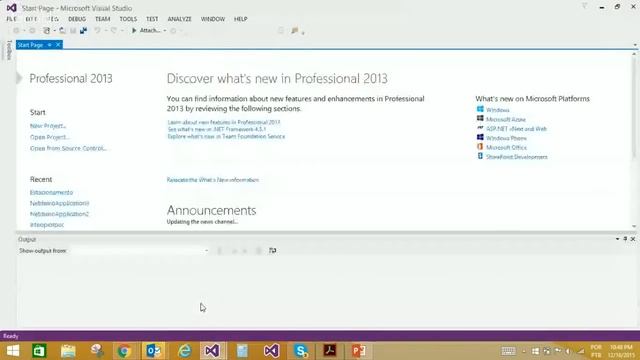Open the fourth recent project entry
Viewport: 640px width, 360px height.
click(x=47, y=224)
